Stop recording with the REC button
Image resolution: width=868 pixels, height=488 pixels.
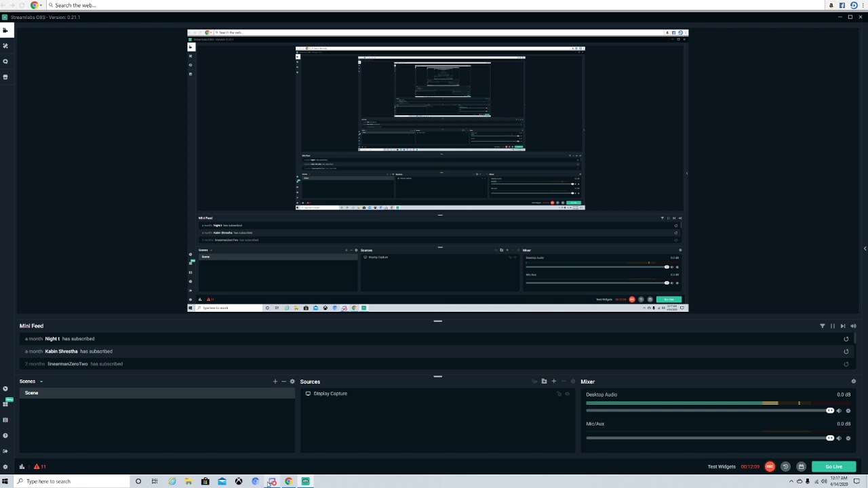[770, 466]
